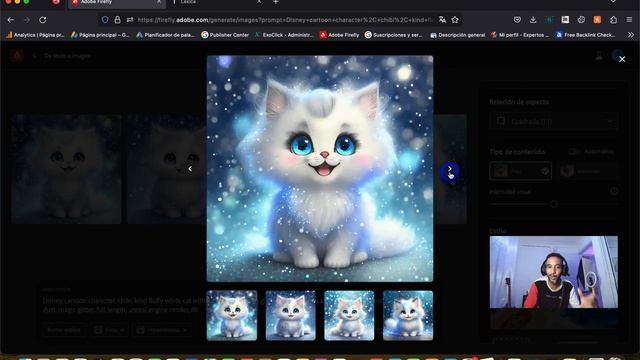Go back with the browser back arrow
The image size is (640, 360).
(x=11, y=20)
